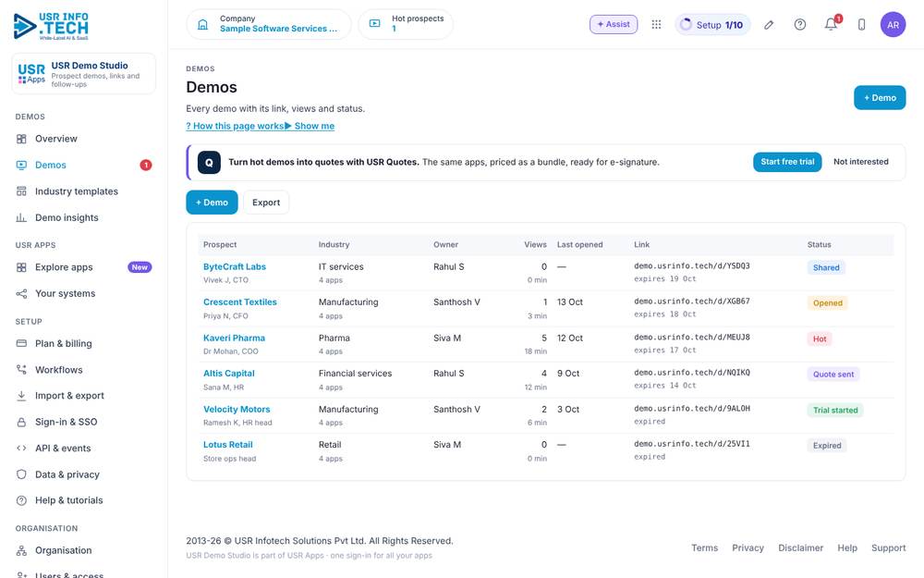
Task: Click the Sign-in & SSO lock icon
Action: click(21, 423)
